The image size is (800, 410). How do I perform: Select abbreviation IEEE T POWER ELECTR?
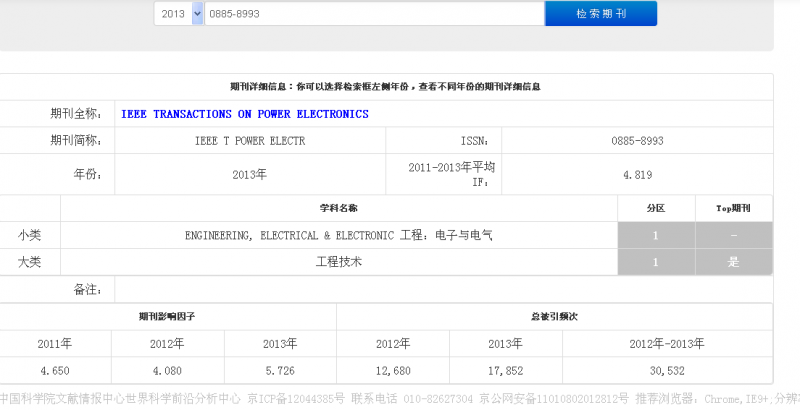click(x=250, y=141)
